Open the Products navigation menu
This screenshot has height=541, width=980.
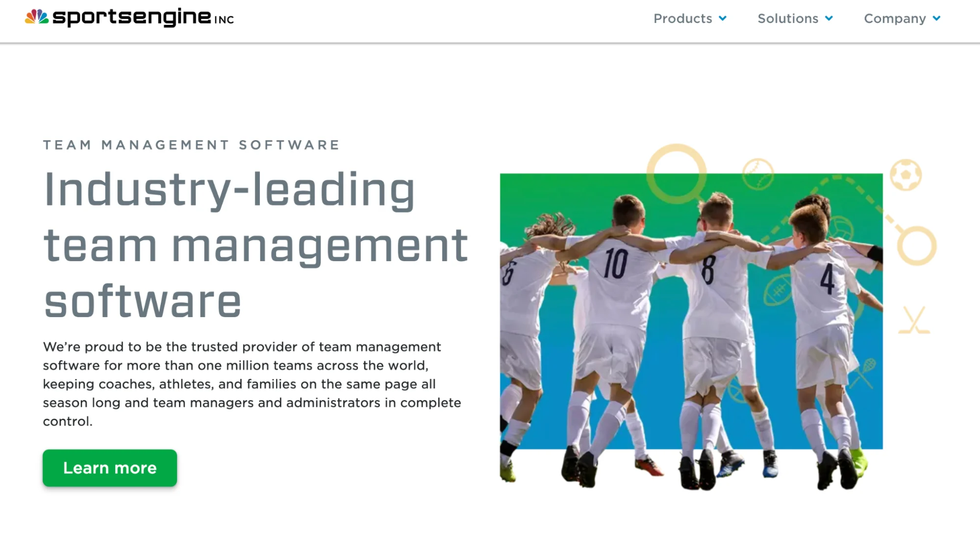tap(683, 19)
